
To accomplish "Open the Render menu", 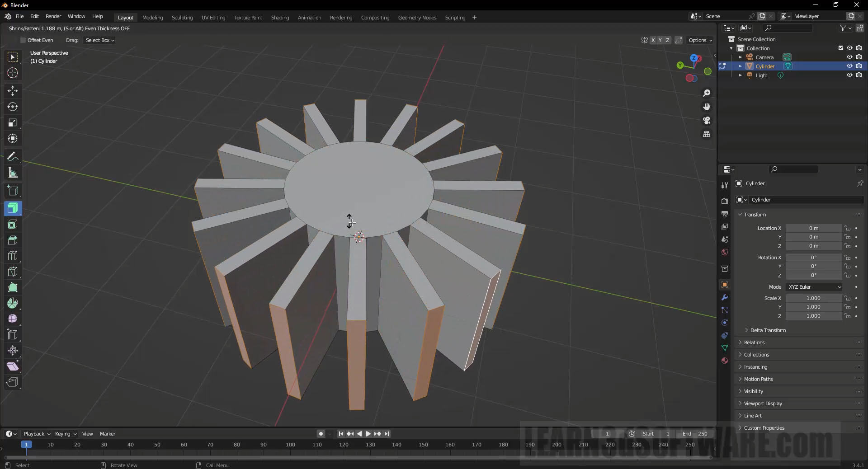I will pyautogui.click(x=53, y=16).
